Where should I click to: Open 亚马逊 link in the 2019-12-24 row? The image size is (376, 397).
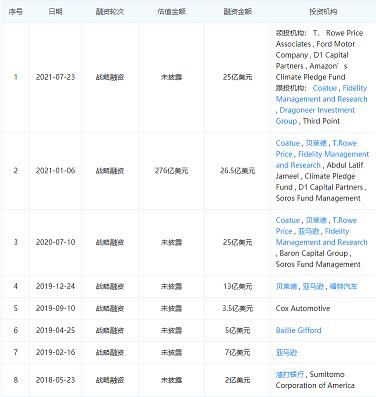pyautogui.click(x=313, y=286)
